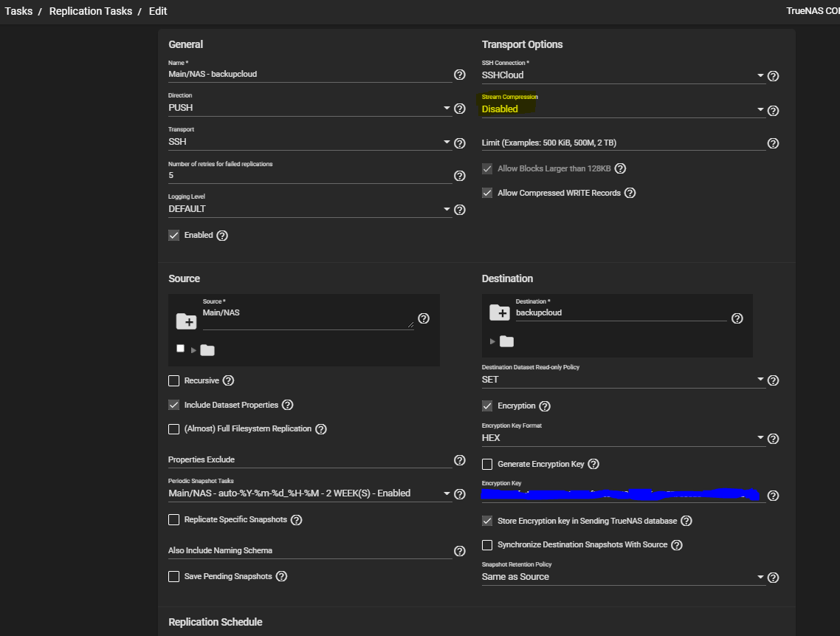Screen dimensions: 840x636
Task: View help for Transport option
Action: pyautogui.click(x=460, y=143)
